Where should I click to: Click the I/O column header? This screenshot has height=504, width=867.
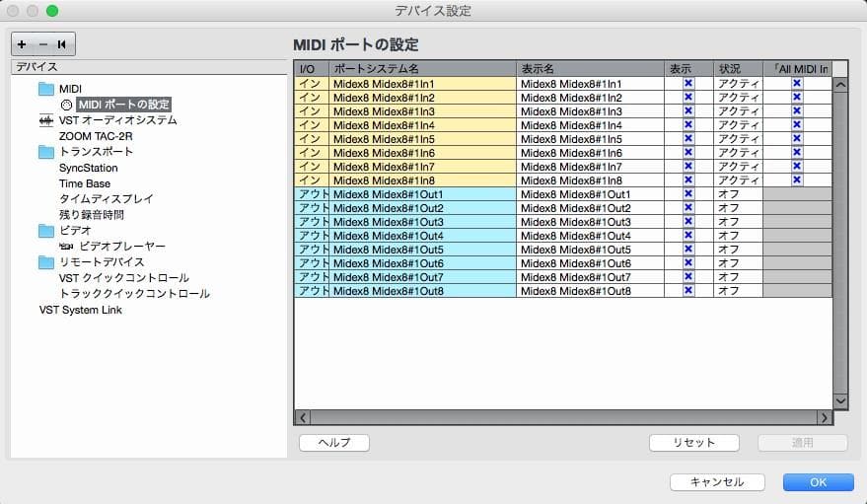click(x=312, y=69)
